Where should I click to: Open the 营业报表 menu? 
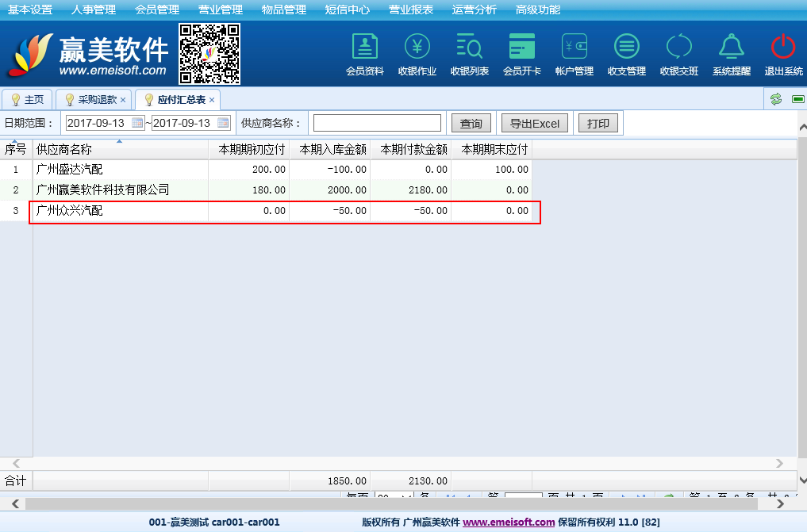click(x=410, y=10)
